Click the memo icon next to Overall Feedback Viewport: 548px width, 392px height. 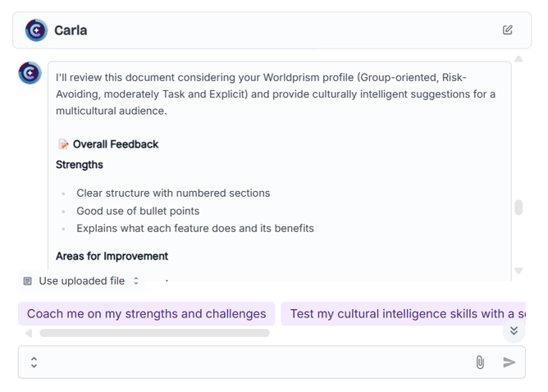[63, 144]
